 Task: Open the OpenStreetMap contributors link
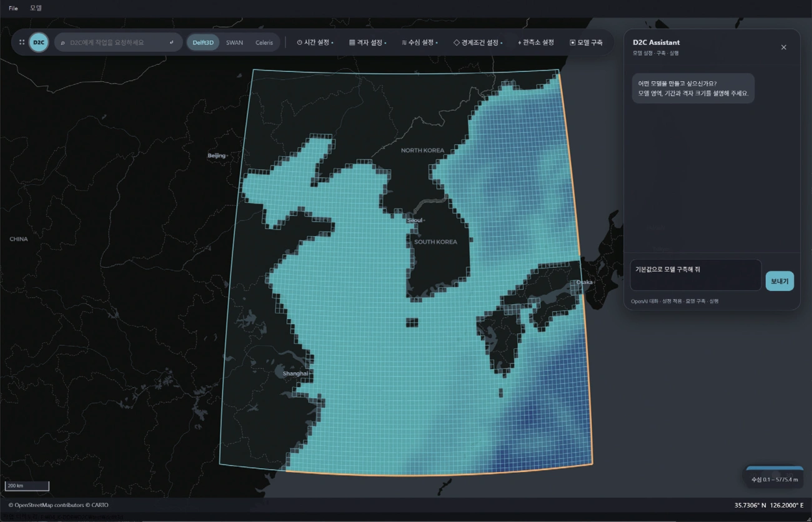(49, 505)
